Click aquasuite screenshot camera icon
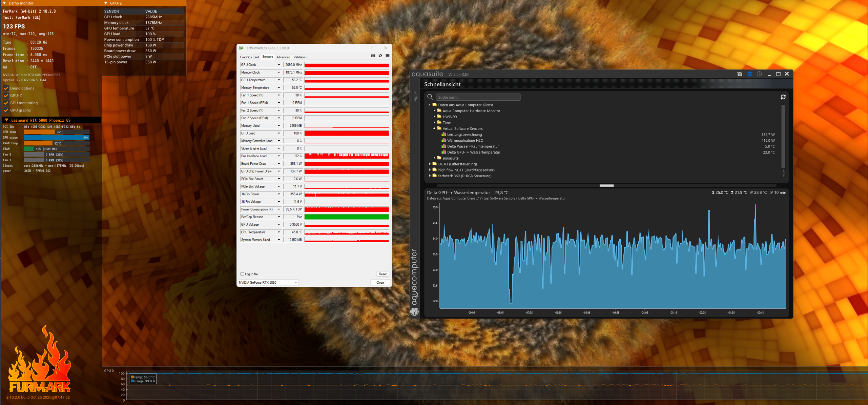868x405 pixels. tap(740, 74)
